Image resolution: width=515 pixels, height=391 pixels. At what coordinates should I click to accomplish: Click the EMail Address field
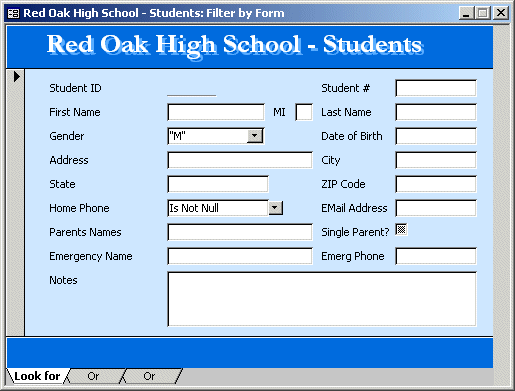[x=436, y=208]
